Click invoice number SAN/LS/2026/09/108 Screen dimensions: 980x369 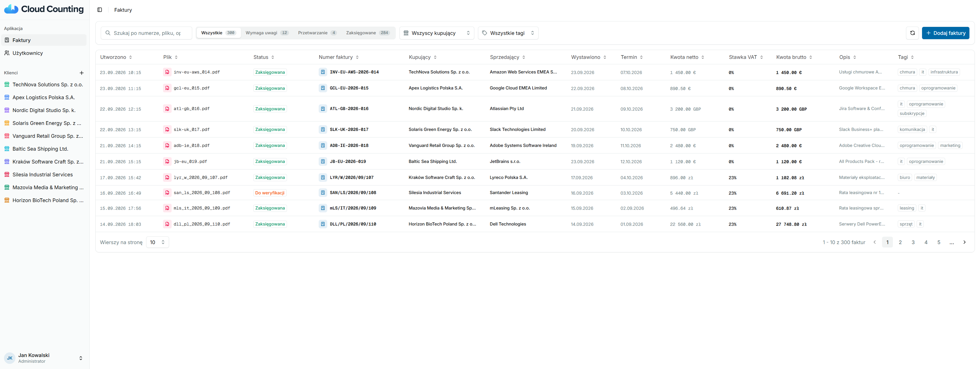point(353,193)
